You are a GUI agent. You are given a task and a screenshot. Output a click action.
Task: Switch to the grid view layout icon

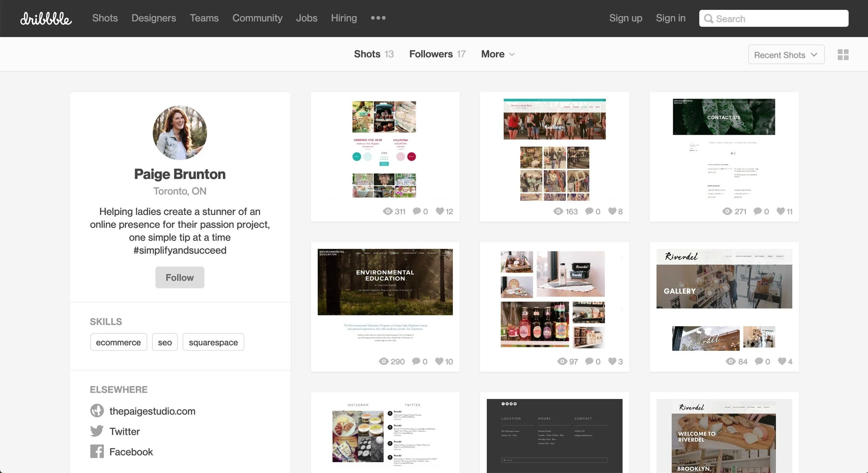[843, 55]
